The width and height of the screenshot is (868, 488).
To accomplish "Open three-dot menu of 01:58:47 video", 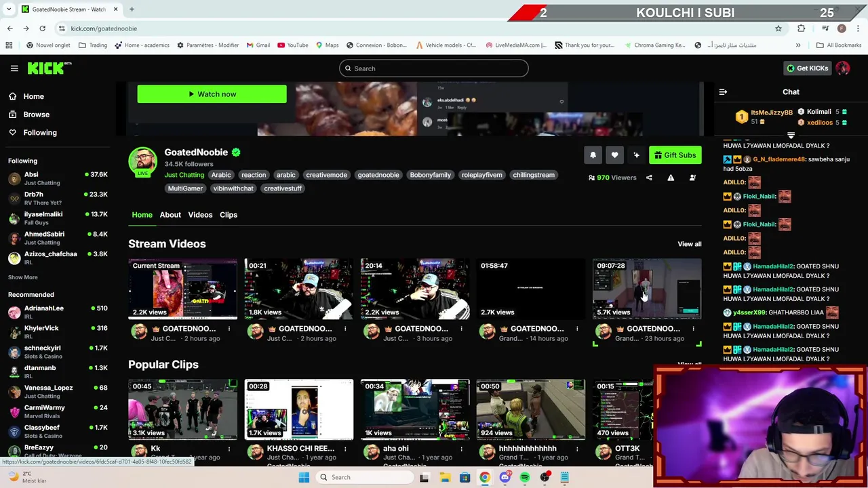I will pyautogui.click(x=577, y=329).
